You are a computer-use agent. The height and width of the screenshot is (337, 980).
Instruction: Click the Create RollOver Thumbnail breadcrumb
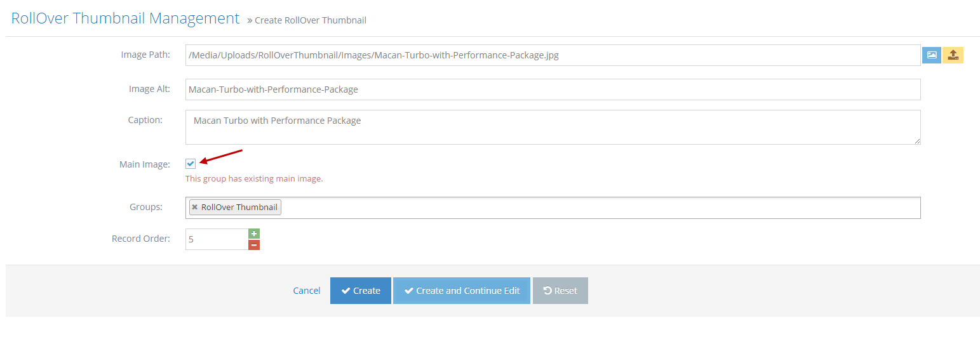[310, 20]
